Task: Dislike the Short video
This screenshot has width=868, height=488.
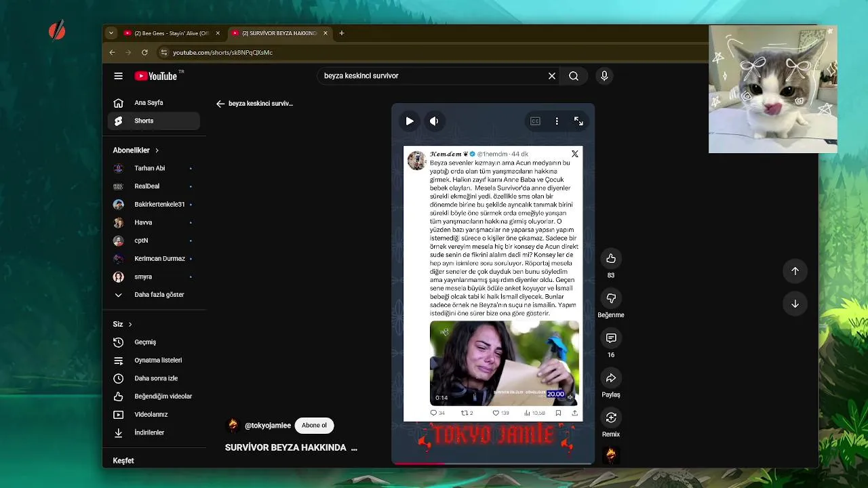Action: (x=611, y=298)
